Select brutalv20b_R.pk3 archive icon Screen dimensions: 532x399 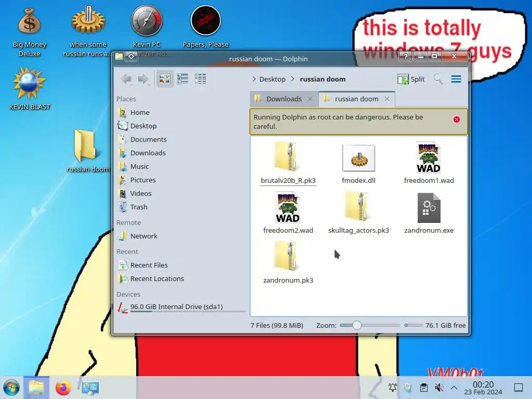286,157
